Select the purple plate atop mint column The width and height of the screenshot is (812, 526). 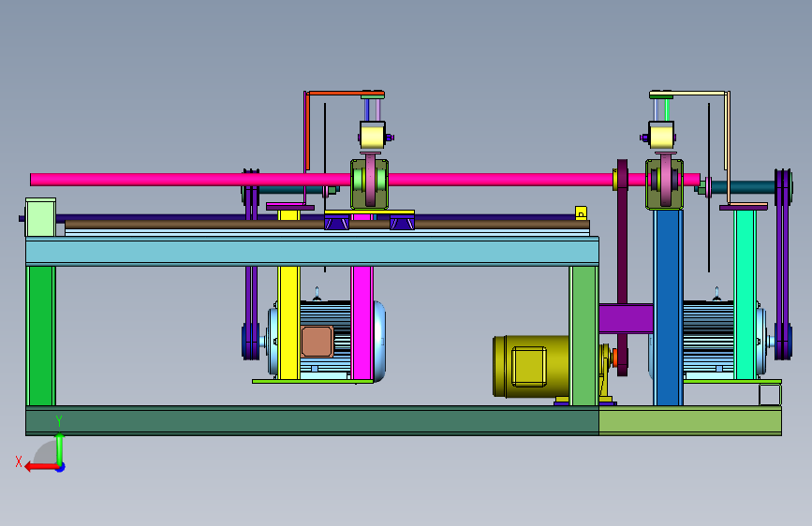[x=744, y=207]
